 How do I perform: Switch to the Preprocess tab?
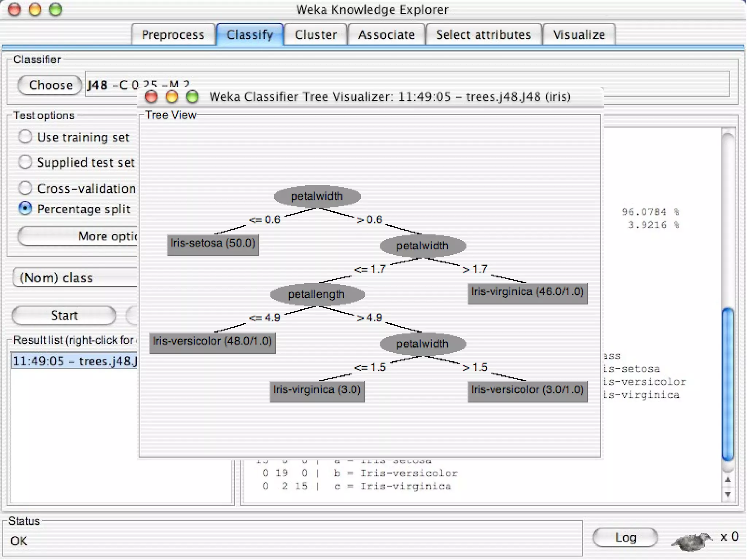173,35
